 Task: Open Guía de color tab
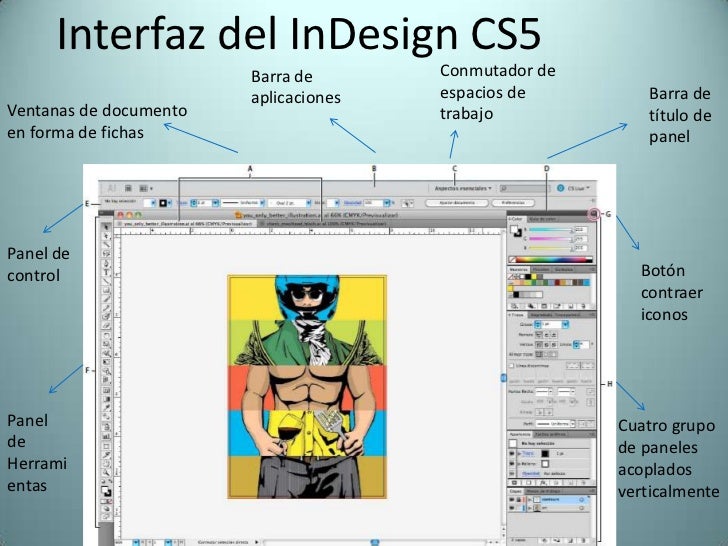543,219
